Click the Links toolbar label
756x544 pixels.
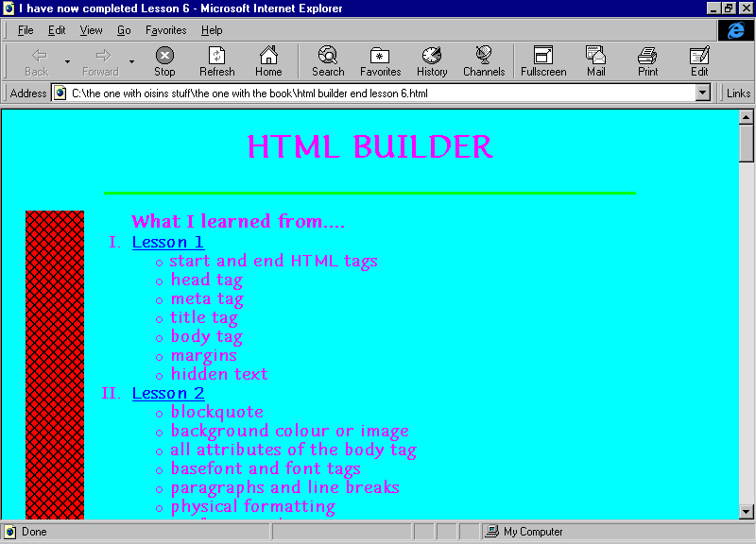(x=738, y=93)
